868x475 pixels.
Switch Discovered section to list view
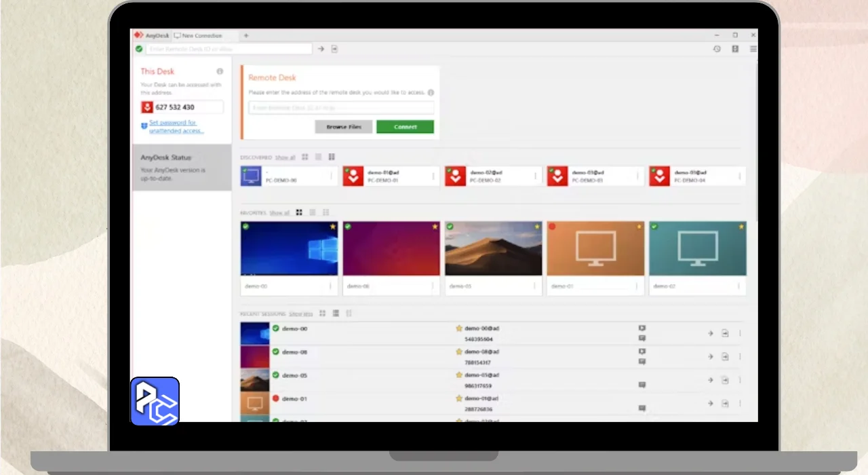click(318, 157)
